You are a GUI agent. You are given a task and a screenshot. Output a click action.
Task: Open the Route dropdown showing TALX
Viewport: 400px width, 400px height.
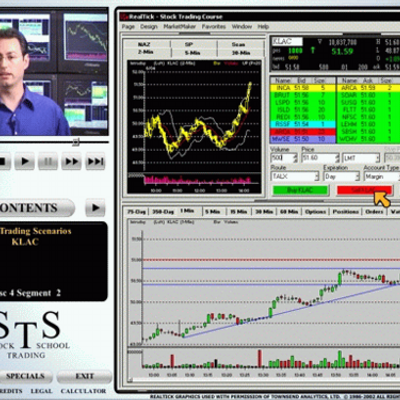[x=295, y=176]
